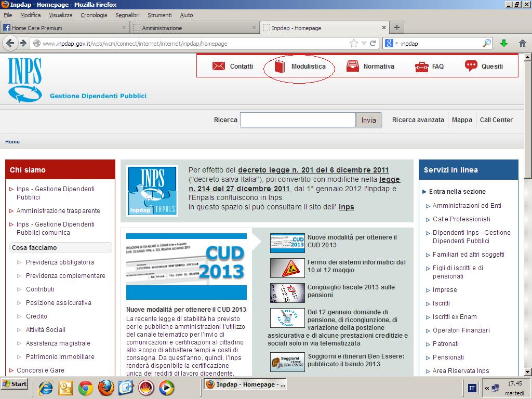532x399 pixels.
Task: Open the Strumenti menu
Action: coord(160,15)
